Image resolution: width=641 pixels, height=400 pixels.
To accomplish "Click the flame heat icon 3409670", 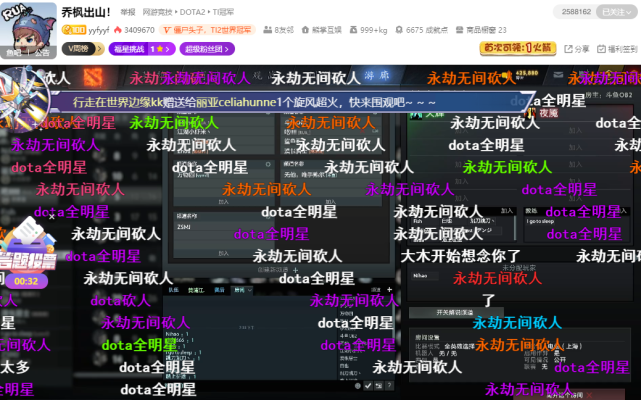I will 118,30.
